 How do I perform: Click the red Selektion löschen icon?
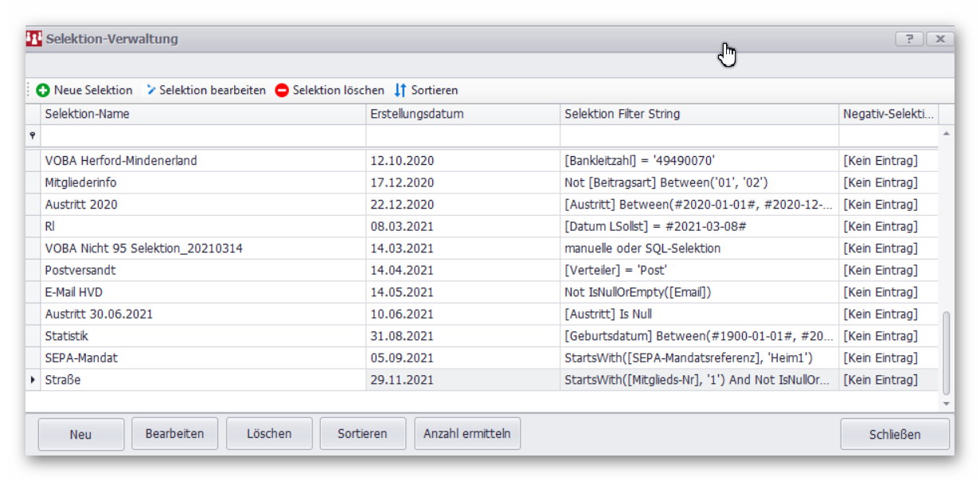pyautogui.click(x=282, y=91)
